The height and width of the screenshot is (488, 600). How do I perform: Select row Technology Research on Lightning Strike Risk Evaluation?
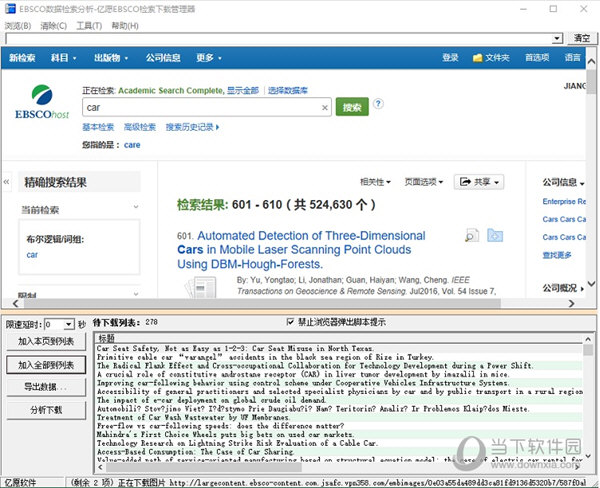[340, 443]
